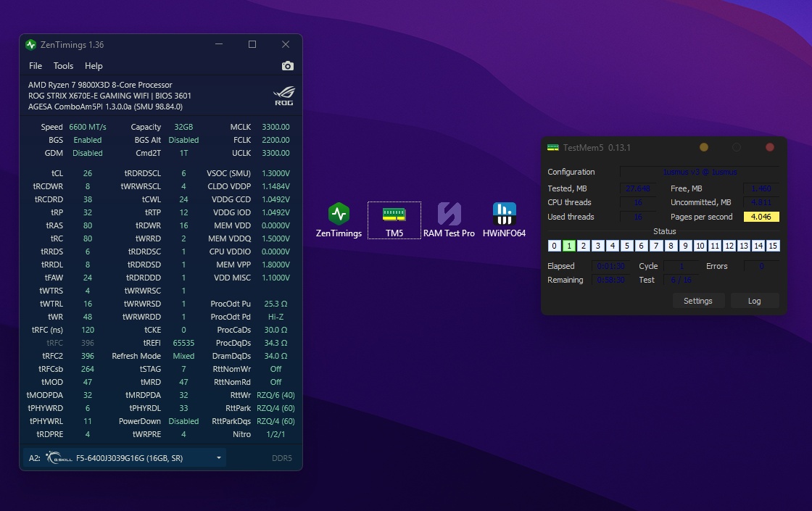Click thread status box 5 in TestMem5
Viewport: 812px width, 511px height.
627,246
